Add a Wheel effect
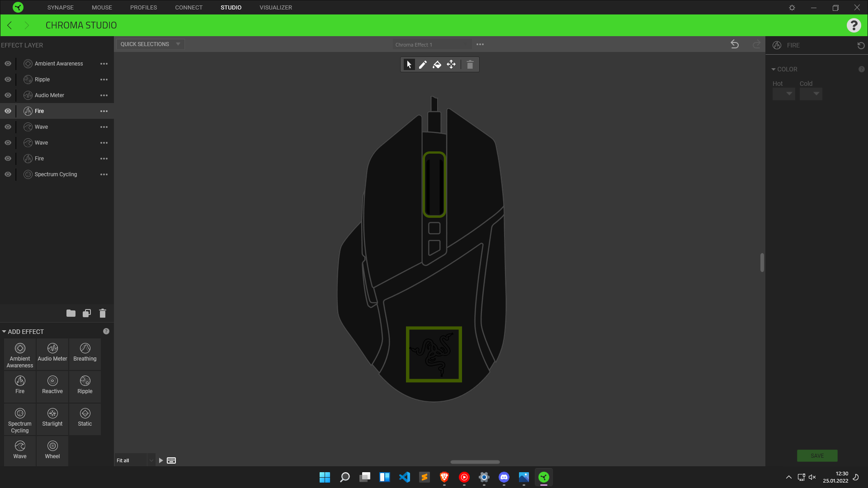 52,450
